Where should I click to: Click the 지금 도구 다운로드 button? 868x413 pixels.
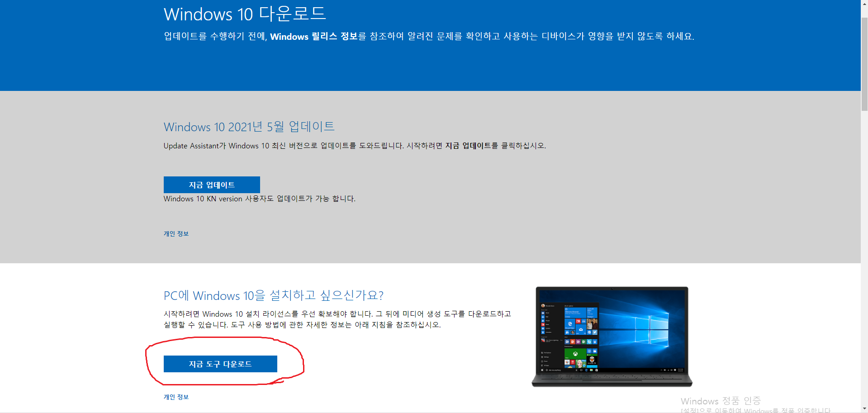coord(220,364)
